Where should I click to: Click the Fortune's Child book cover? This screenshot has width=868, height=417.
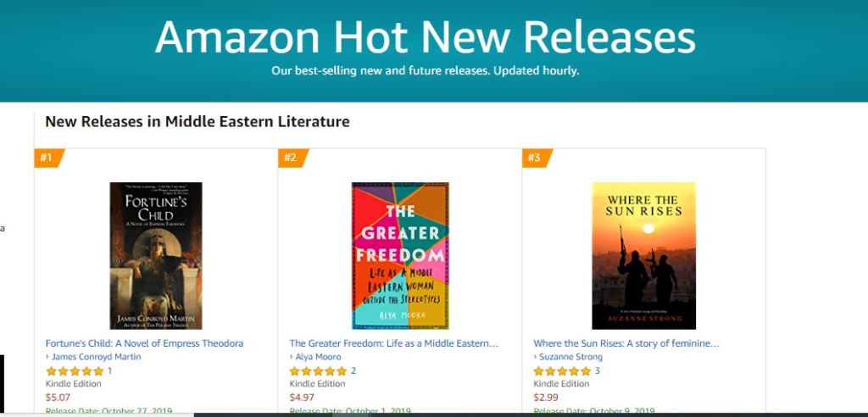coord(156,255)
